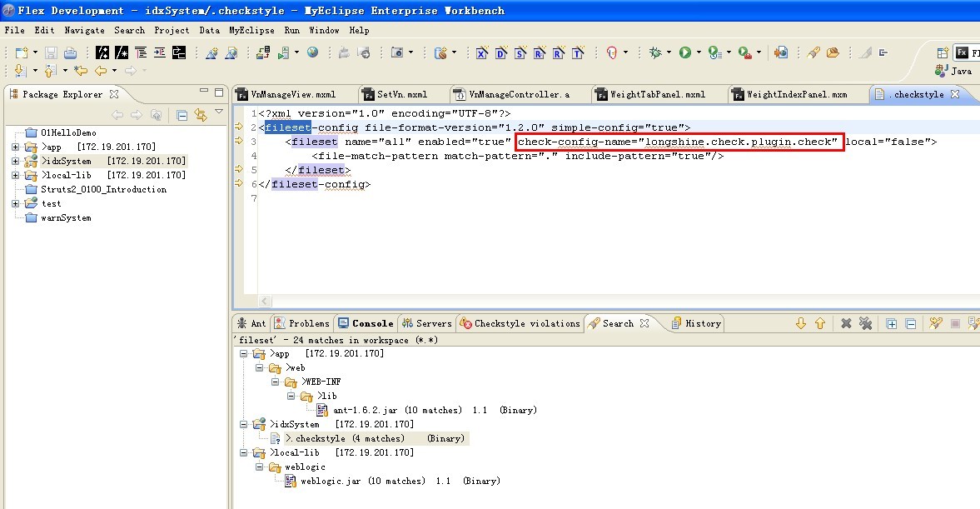Image resolution: width=980 pixels, height=509 pixels.
Task: Click Link with Editor icon in Package Explorer
Action: pos(200,115)
